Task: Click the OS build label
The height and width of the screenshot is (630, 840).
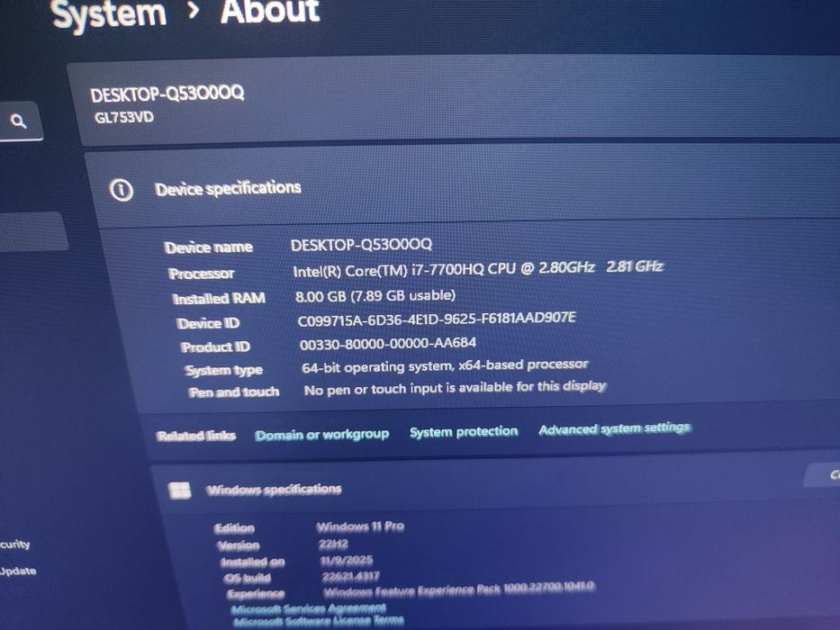Action: pos(247,579)
